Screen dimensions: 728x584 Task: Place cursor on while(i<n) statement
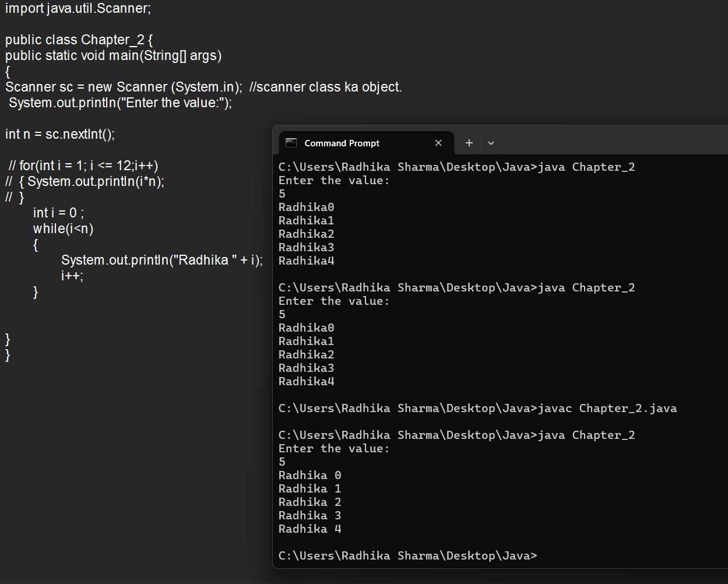pos(63,228)
